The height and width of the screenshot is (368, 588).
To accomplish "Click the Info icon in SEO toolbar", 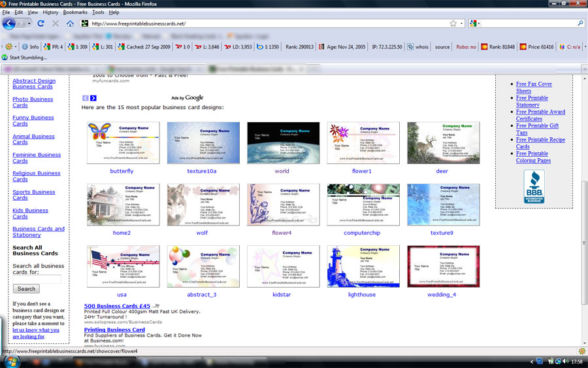I will pyautogui.click(x=25, y=47).
